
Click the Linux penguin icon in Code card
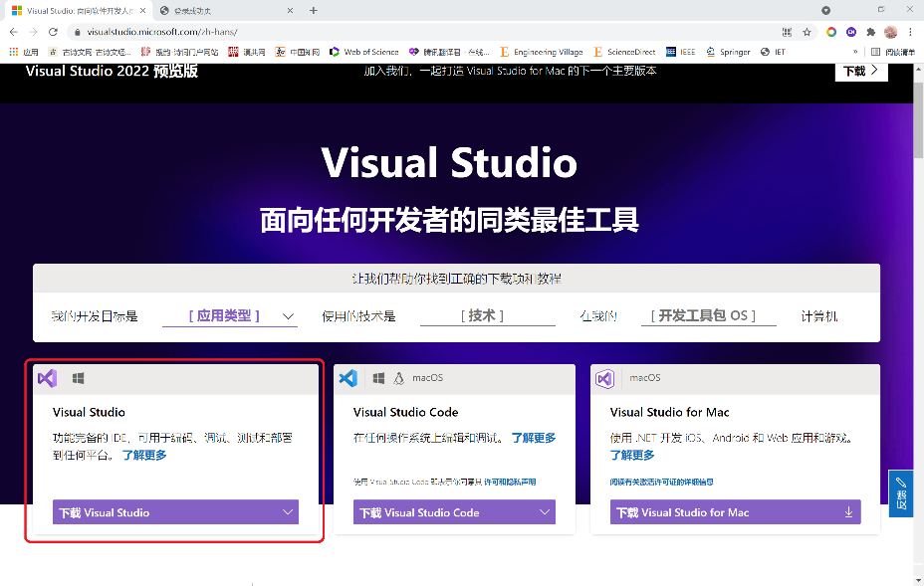399,378
